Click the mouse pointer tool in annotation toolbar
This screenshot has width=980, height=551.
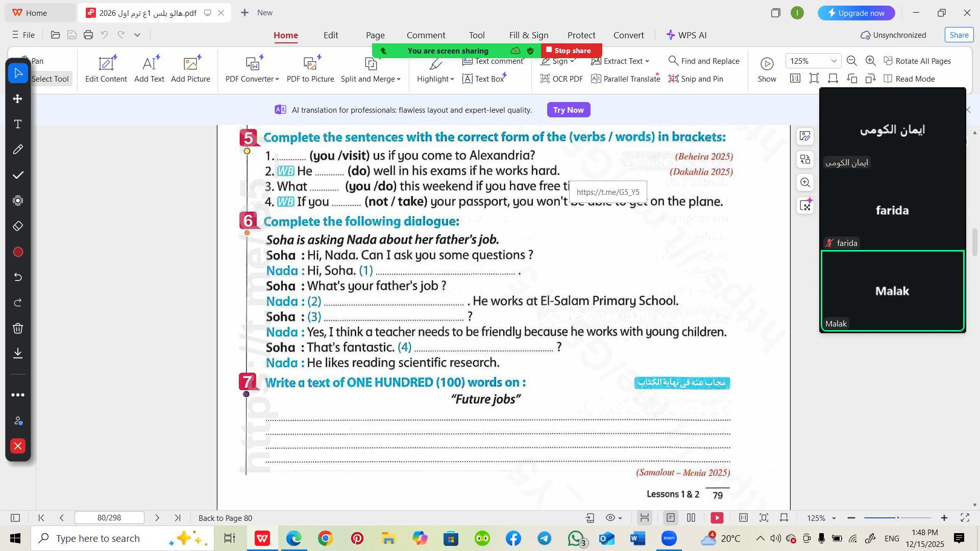[x=18, y=73]
